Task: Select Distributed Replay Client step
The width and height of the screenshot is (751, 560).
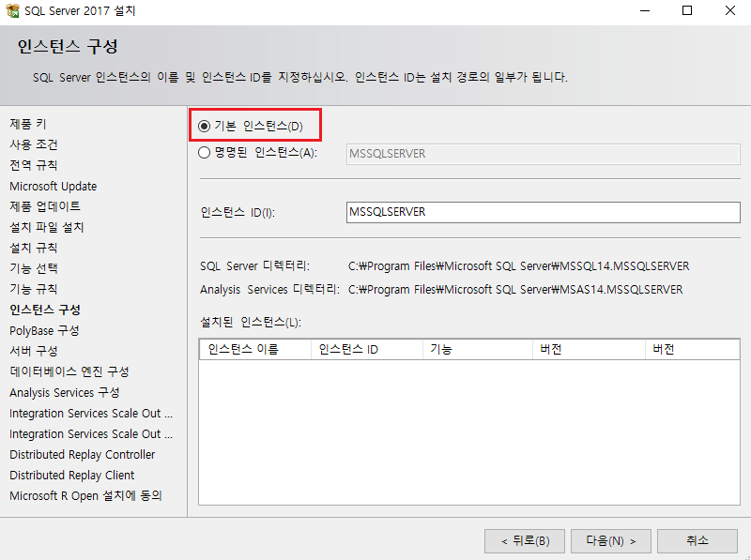Action: click(72, 475)
